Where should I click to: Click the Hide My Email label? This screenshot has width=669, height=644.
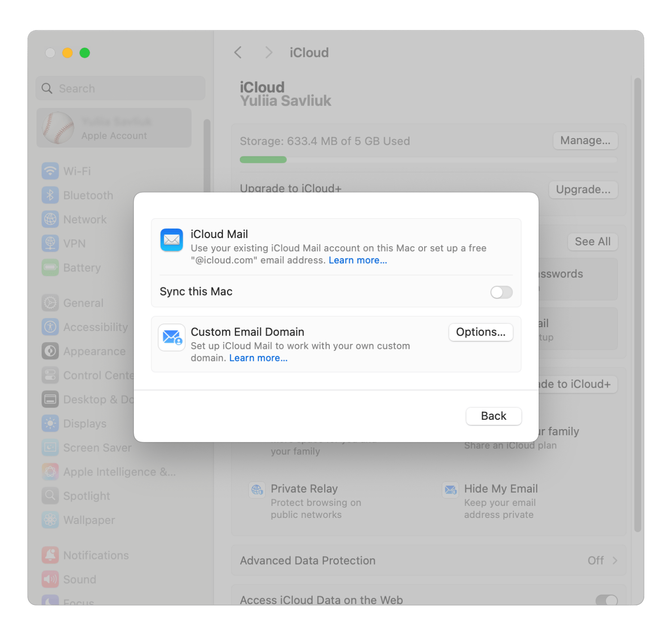(x=500, y=489)
